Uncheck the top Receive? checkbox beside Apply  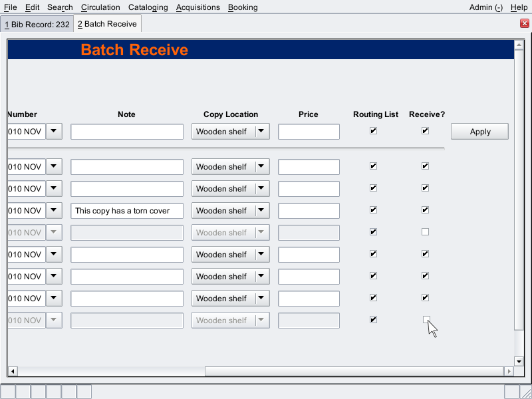click(426, 131)
